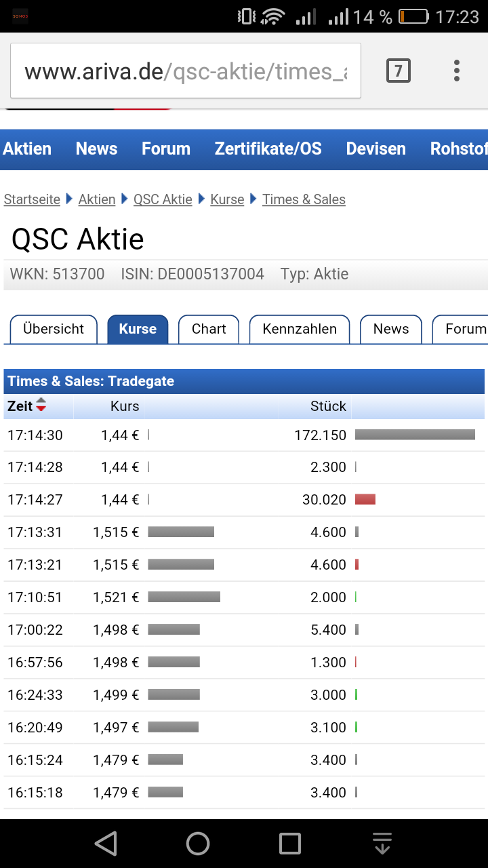Click the Kurse breadcrumb link
The height and width of the screenshot is (868, 488).
coord(227,199)
